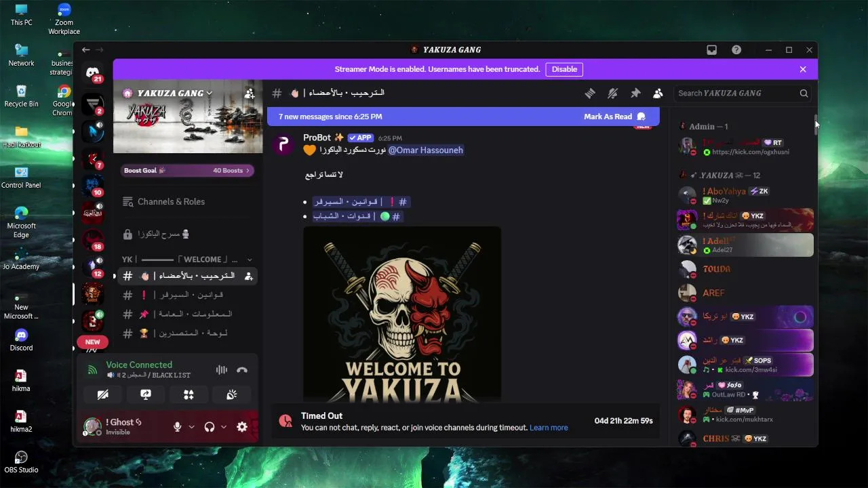Toggle headphones deafen
Viewport: 868px width, 488px height.
(x=210, y=427)
